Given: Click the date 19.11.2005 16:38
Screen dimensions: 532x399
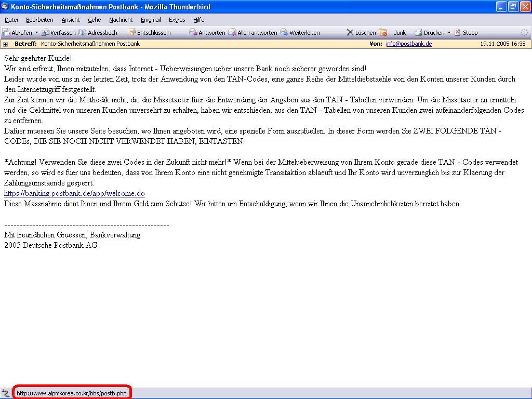Looking at the screenshot, I should pos(503,44).
